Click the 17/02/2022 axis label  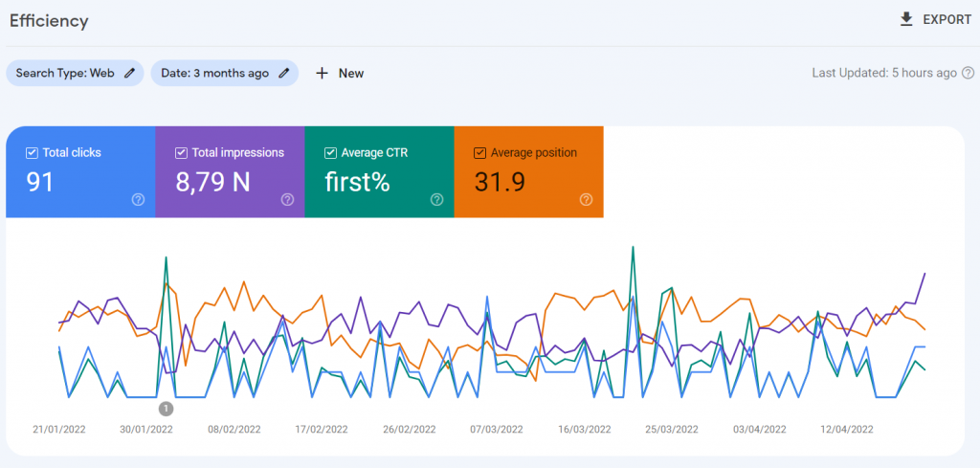[322, 430]
